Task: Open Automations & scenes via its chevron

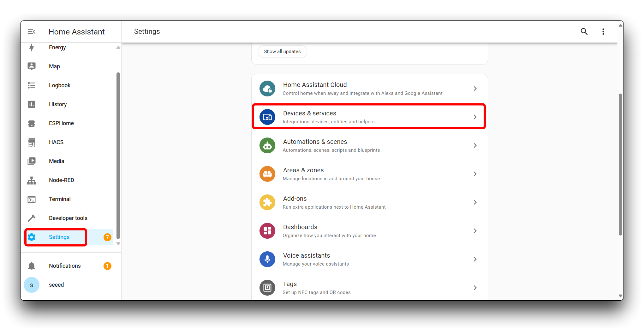Action: tap(475, 145)
